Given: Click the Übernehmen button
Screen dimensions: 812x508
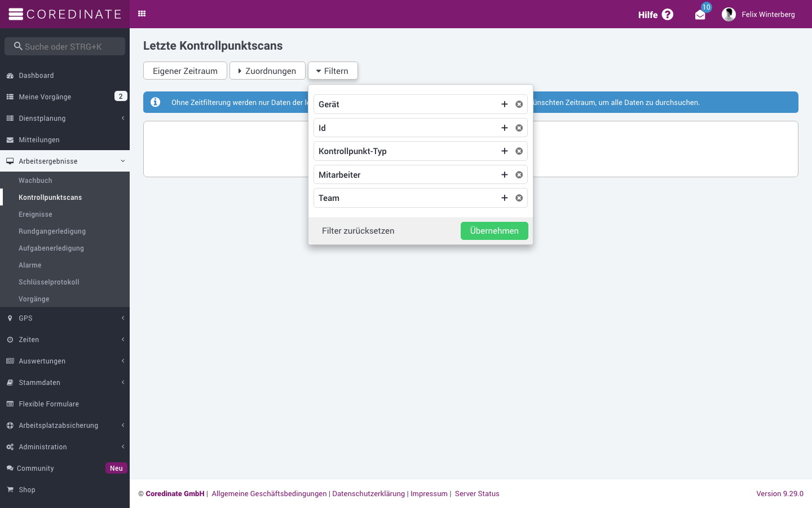Looking at the screenshot, I should point(495,231).
